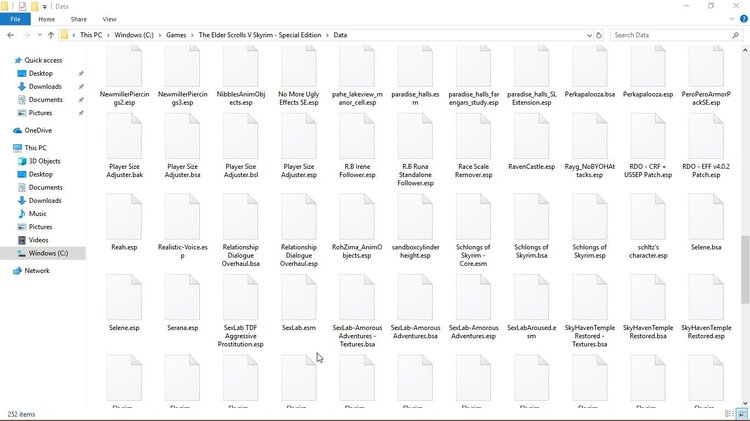Click the vertical scrollbar thumb
This screenshot has width=750, height=421.
pos(745,269)
